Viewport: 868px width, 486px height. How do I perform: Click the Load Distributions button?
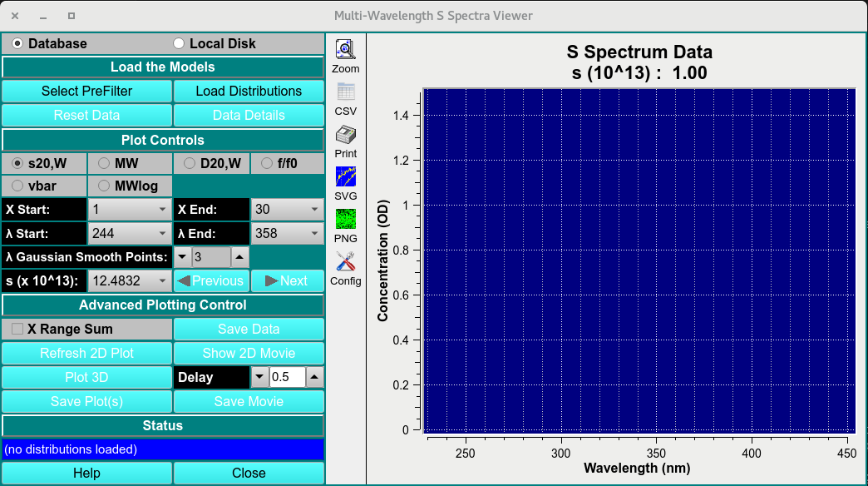pos(248,91)
